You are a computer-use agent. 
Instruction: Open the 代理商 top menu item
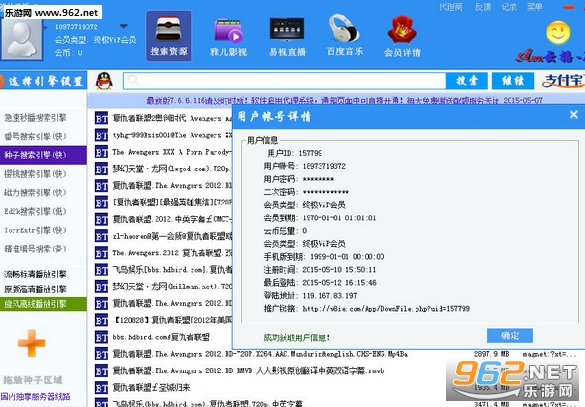click(x=451, y=7)
